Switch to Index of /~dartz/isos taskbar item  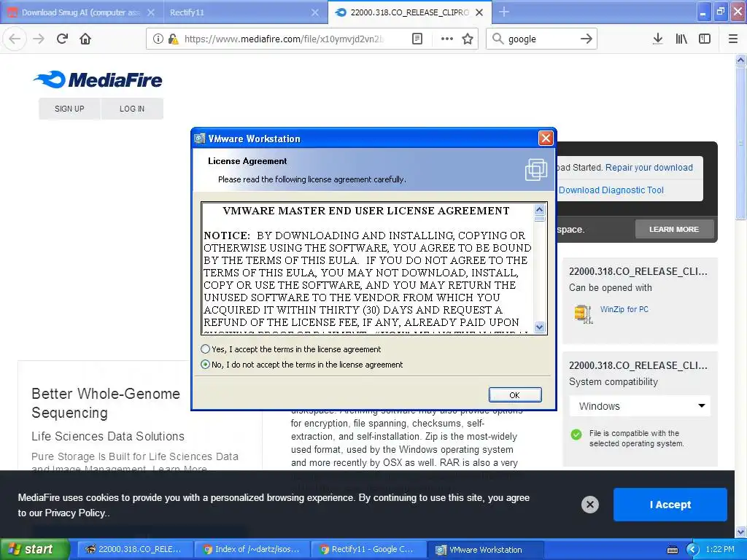(x=252, y=549)
